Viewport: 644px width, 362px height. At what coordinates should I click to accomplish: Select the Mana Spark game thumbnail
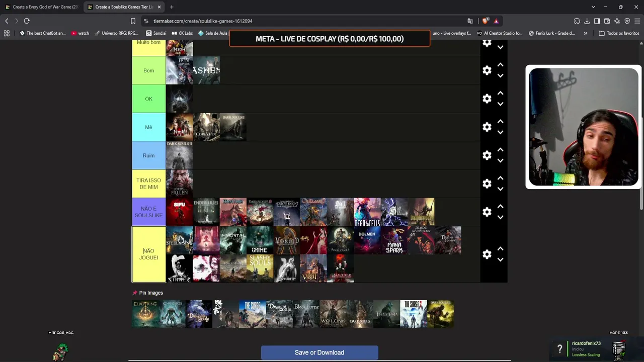point(394,240)
